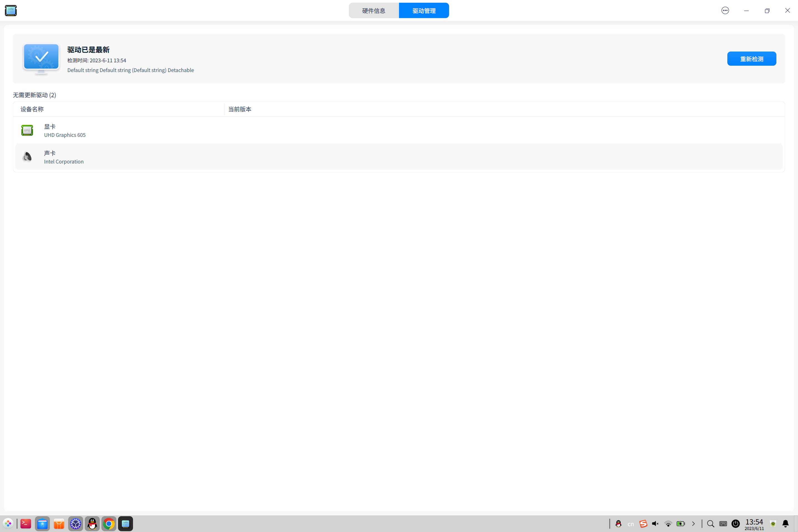Expand the tray with the chevron arrow
The height and width of the screenshot is (532, 798).
point(693,523)
